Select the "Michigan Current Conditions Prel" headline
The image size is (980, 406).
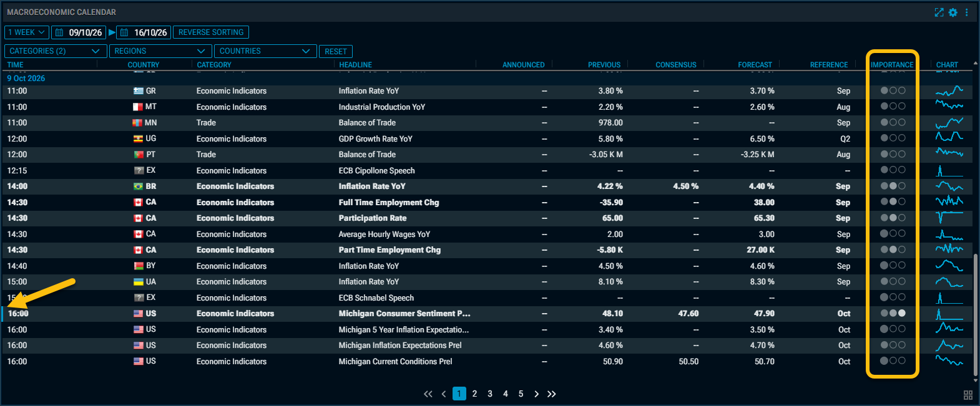tap(396, 362)
